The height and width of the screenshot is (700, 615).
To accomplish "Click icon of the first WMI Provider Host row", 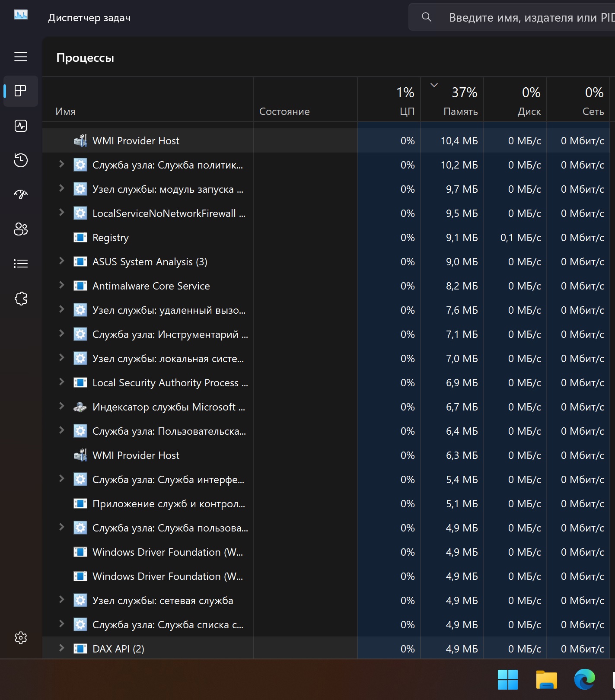I will tap(80, 140).
